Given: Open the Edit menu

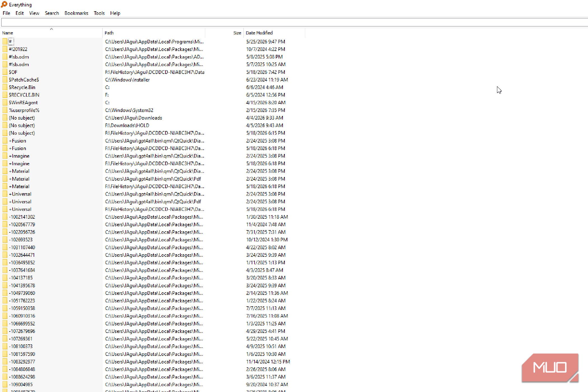Looking at the screenshot, I should point(20,13).
